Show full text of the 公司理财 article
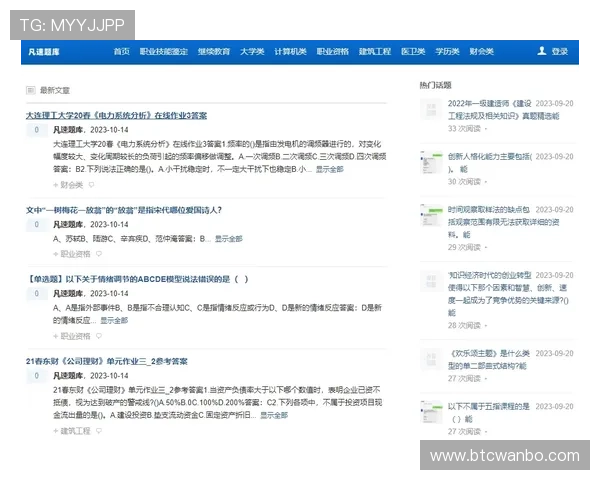The image size is (600, 480). click(274, 415)
